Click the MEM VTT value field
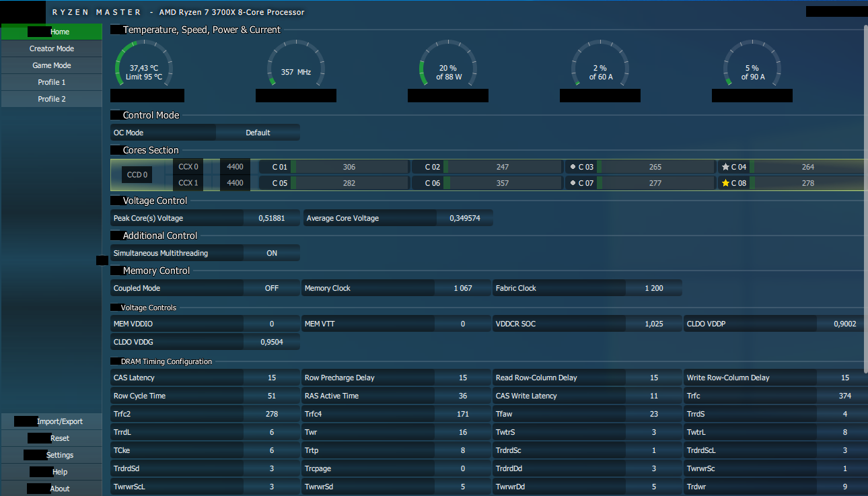This screenshot has width=868, height=496. (x=463, y=324)
